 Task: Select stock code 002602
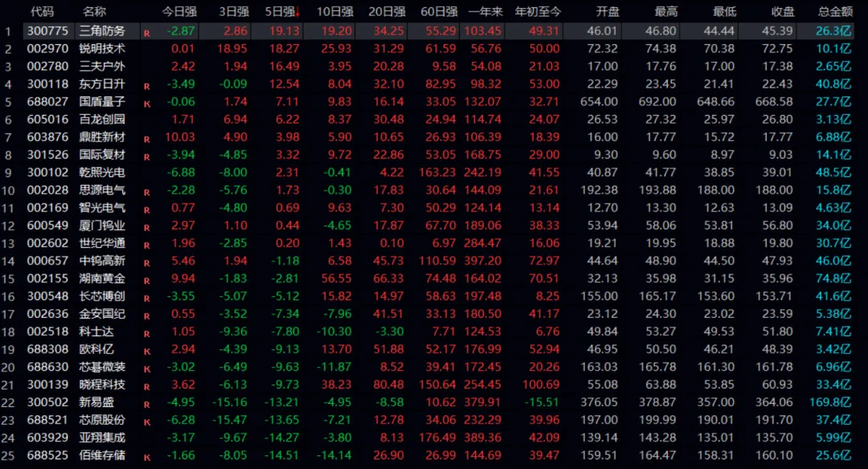tap(47, 244)
